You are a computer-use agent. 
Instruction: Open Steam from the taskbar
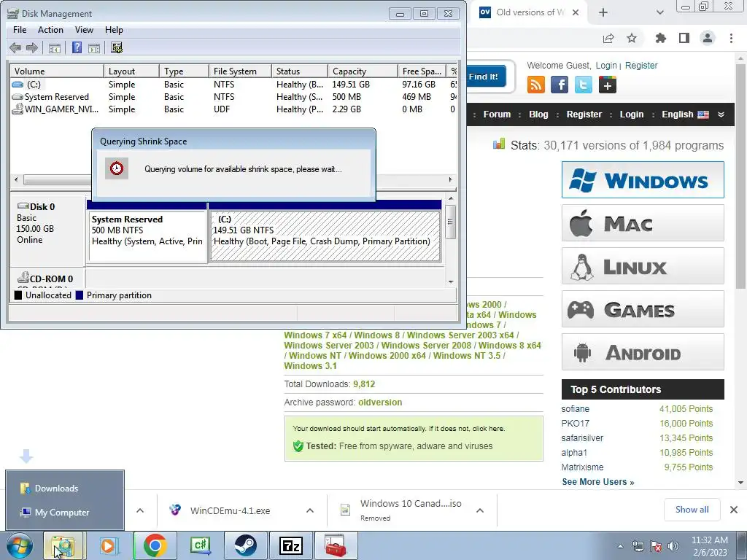point(245,545)
